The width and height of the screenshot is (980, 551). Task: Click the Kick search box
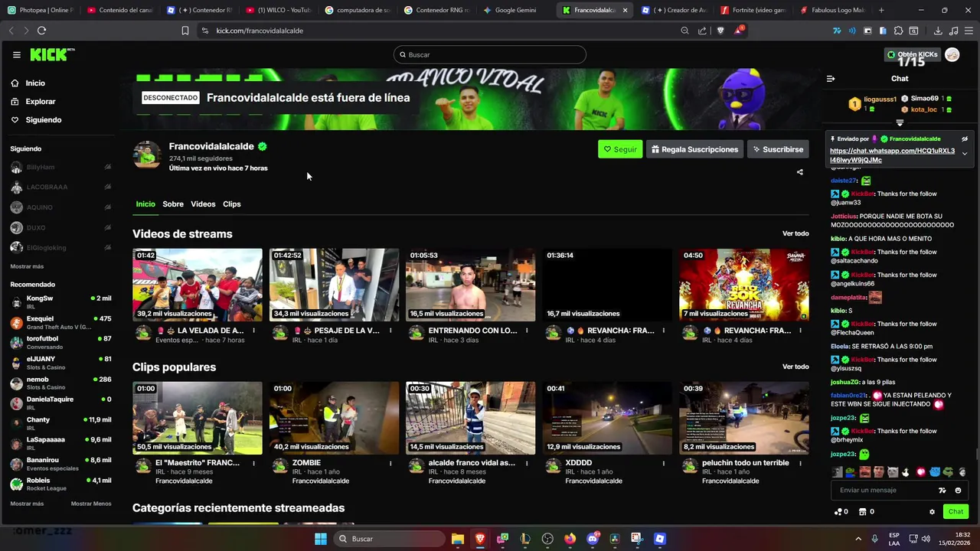pos(490,54)
